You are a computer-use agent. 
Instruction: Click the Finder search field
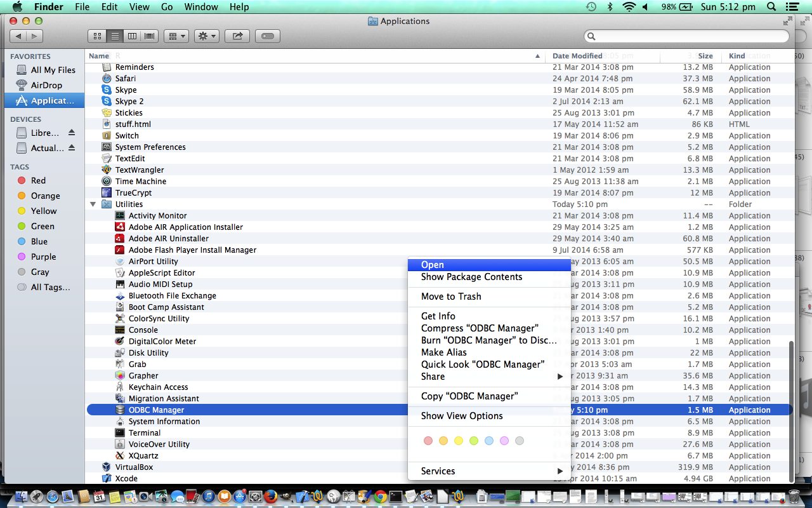686,36
